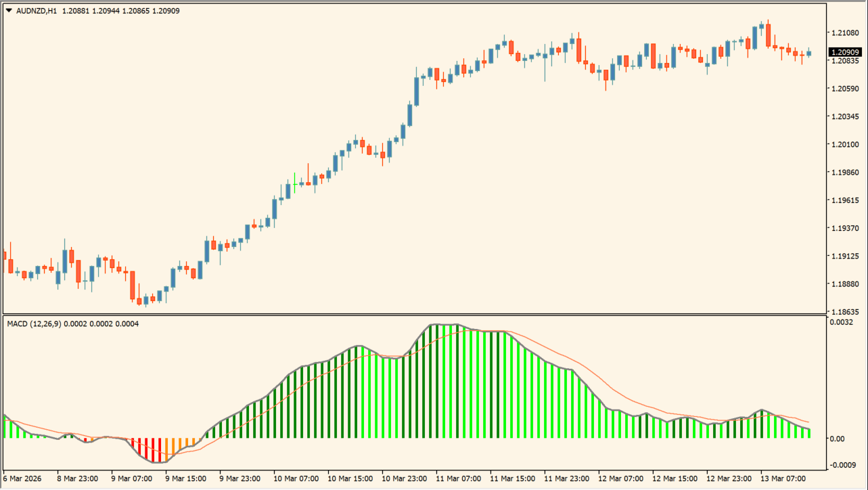Click the MACD (12,26,9) indicator label

(x=34, y=324)
